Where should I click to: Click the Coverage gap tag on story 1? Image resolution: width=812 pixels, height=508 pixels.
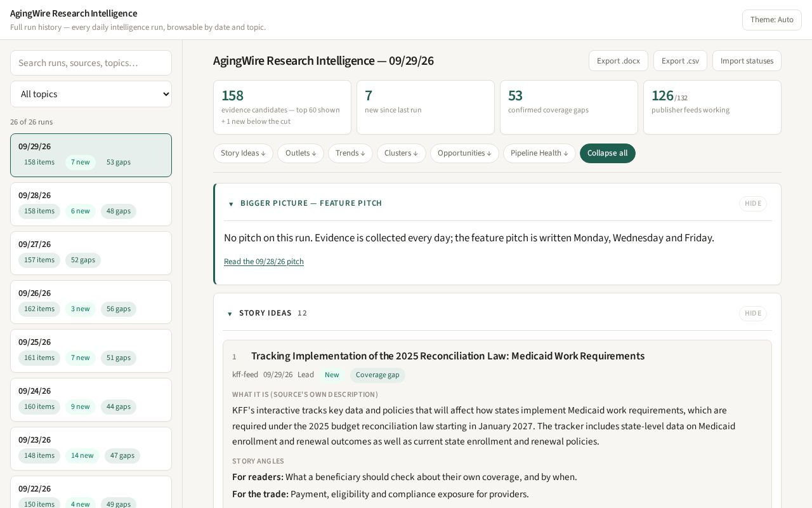pyautogui.click(x=377, y=375)
